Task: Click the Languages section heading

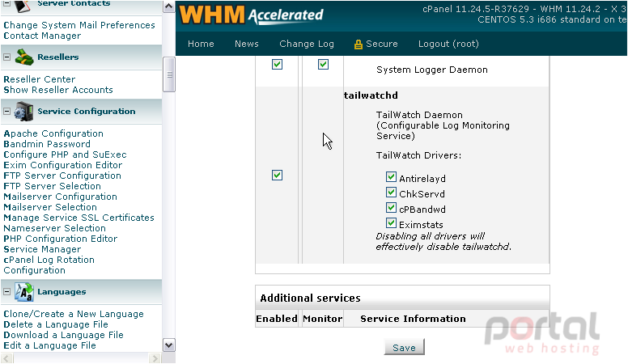Action: click(62, 292)
